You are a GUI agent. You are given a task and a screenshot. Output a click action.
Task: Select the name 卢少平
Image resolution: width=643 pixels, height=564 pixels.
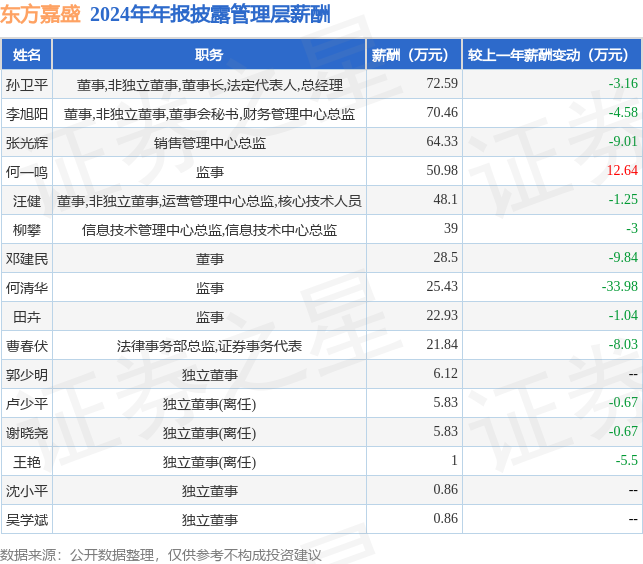[x=27, y=404]
